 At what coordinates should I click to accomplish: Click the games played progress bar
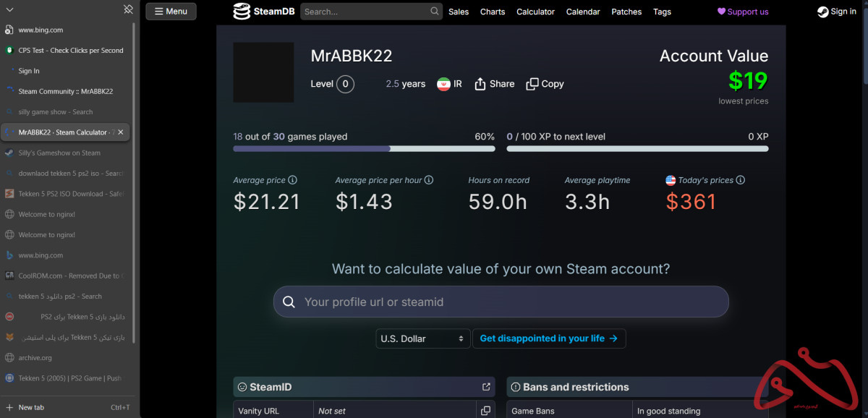[364, 148]
